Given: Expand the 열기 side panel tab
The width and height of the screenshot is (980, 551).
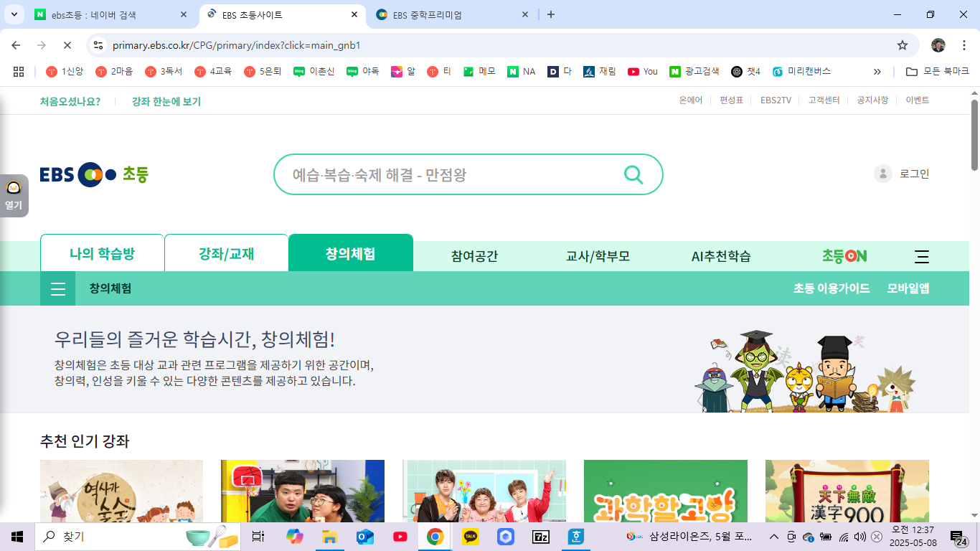Looking at the screenshot, I should tap(12, 195).
